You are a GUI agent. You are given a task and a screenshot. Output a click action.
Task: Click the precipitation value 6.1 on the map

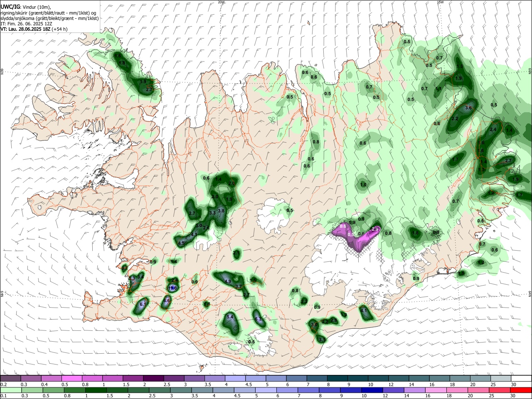143,305
